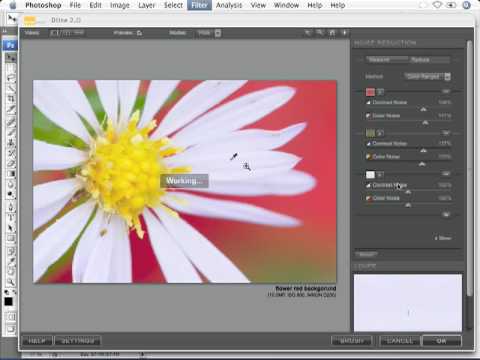This screenshot has height=360, width=480.
Task: Add a new color range
Action: click(446, 214)
